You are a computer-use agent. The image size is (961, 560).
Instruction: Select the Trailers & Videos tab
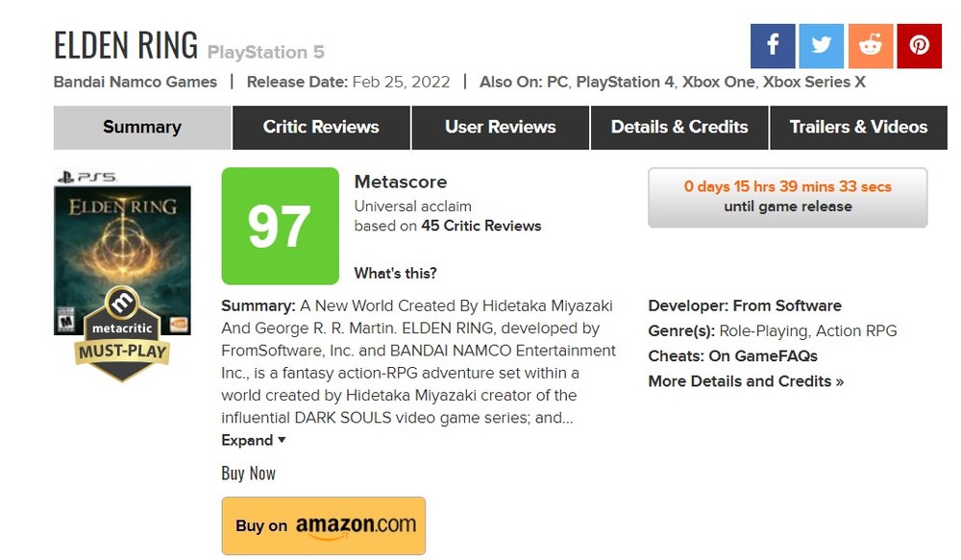point(858,127)
